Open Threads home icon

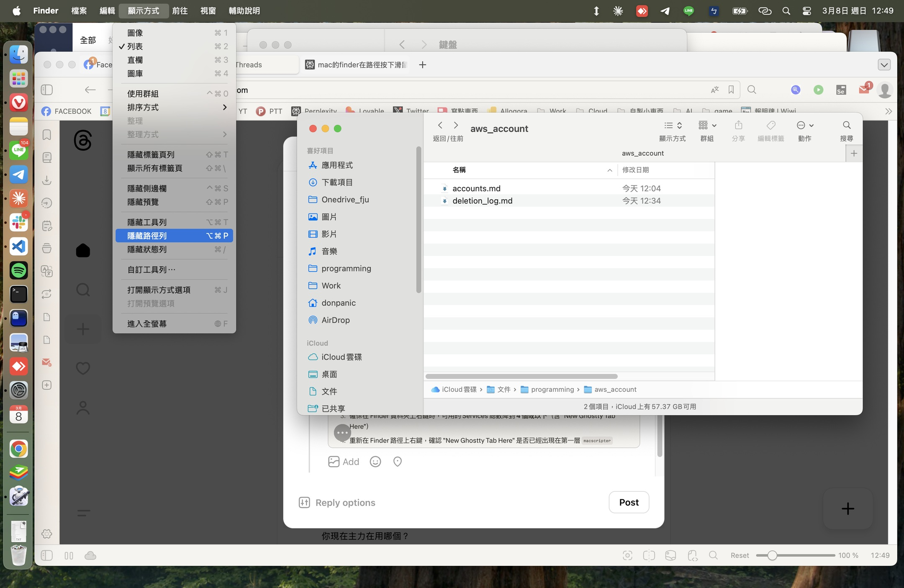(x=83, y=251)
